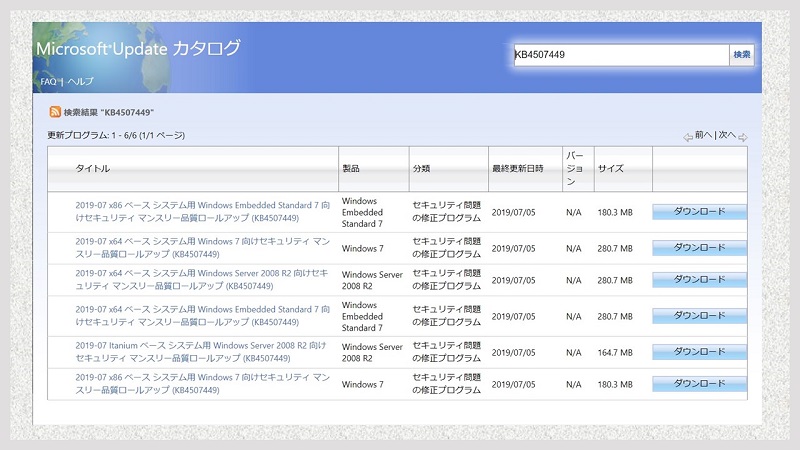The width and height of the screenshot is (800, 450).
Task: Click 2019/07/05 date in Itanium row
Action: (x=513, y=353)
